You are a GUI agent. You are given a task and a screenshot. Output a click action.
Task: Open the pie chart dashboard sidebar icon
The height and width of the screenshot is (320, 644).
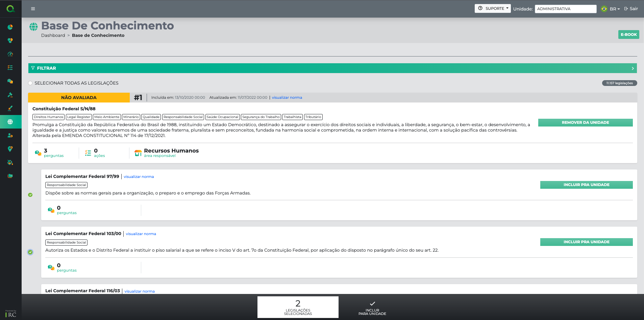[x=10, y=27]
